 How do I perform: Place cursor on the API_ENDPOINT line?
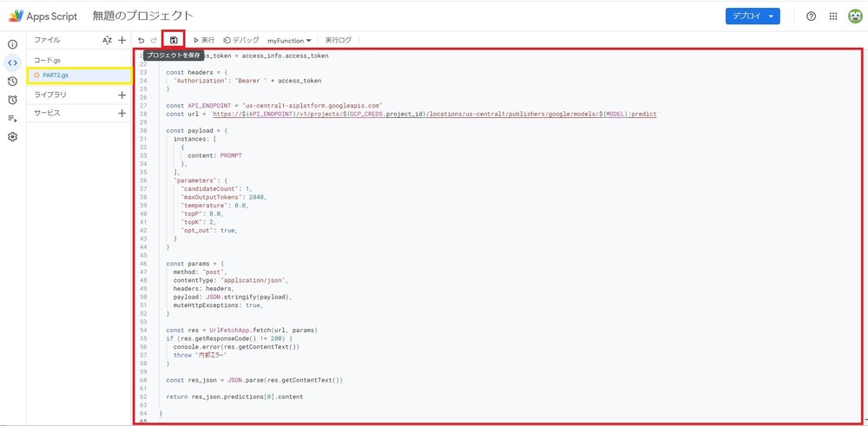pos(274,105)
